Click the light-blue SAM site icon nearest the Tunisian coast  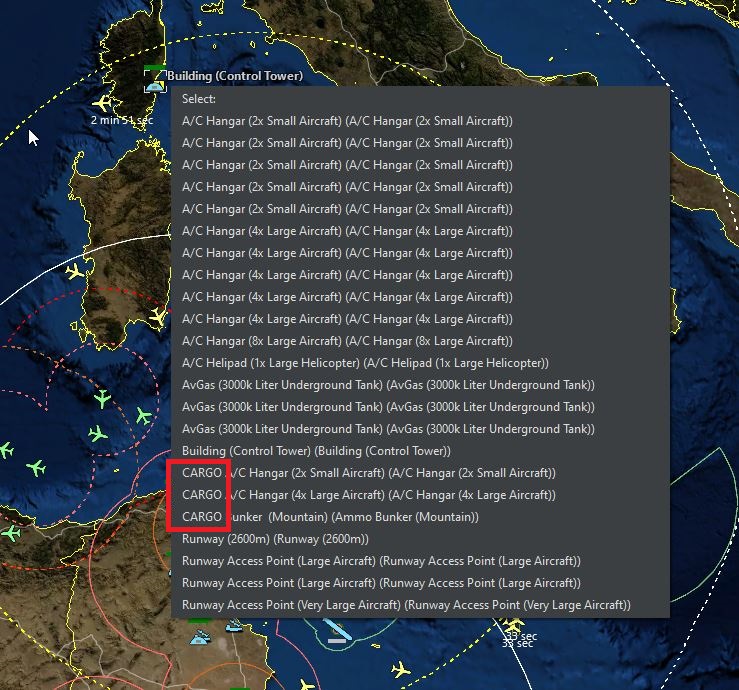coord(234,626)
